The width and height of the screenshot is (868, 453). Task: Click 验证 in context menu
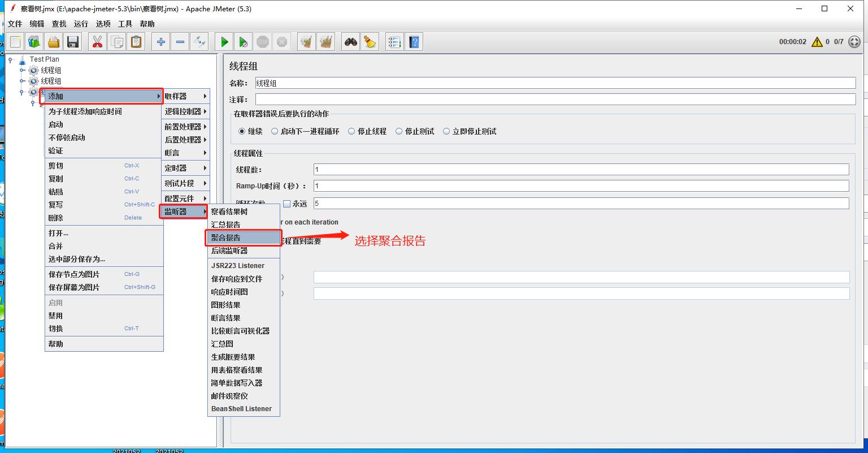pos(104,150)
